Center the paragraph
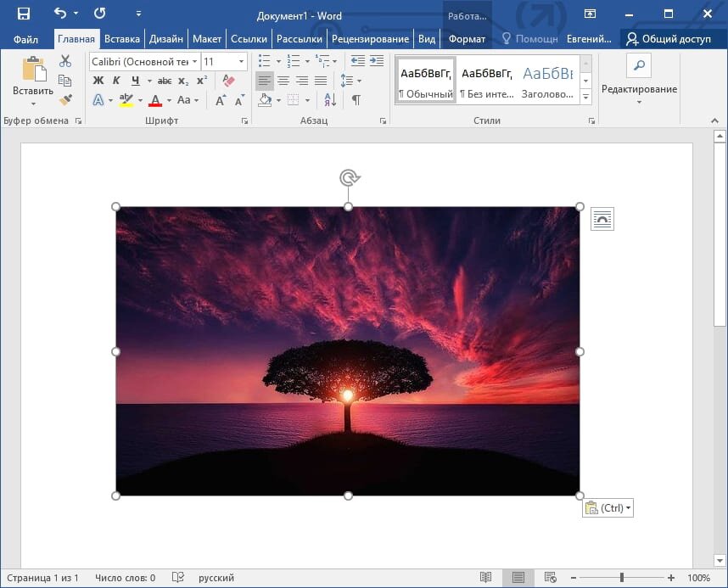Screen dimensions: 728x588 [x=283, y=81]
